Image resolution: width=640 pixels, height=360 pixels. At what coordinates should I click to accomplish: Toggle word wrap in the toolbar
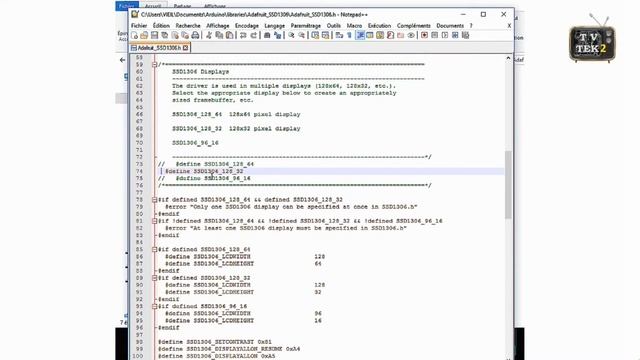(339, 36)
